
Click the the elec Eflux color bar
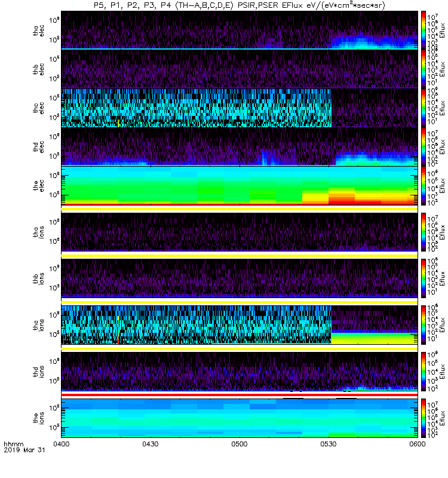[424, 185]
